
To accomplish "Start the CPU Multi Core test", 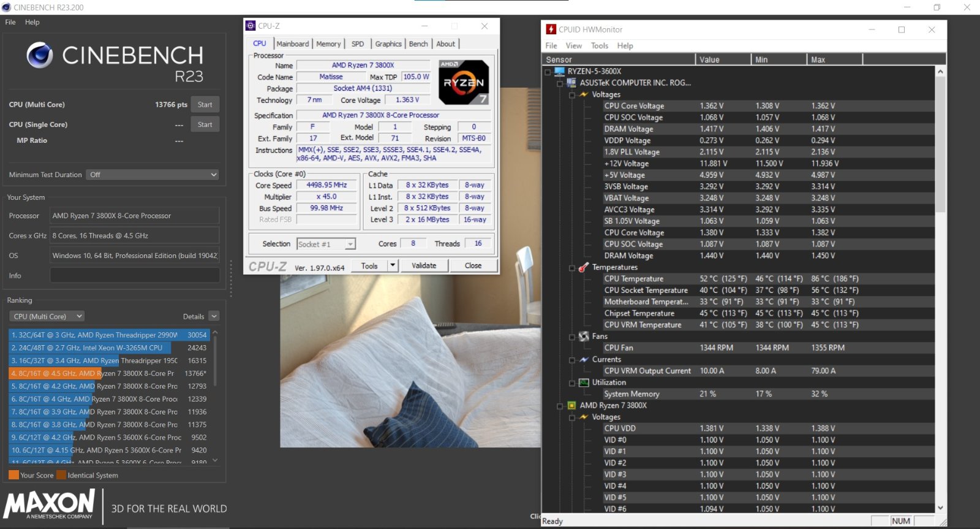I will [x=205, y=105].
